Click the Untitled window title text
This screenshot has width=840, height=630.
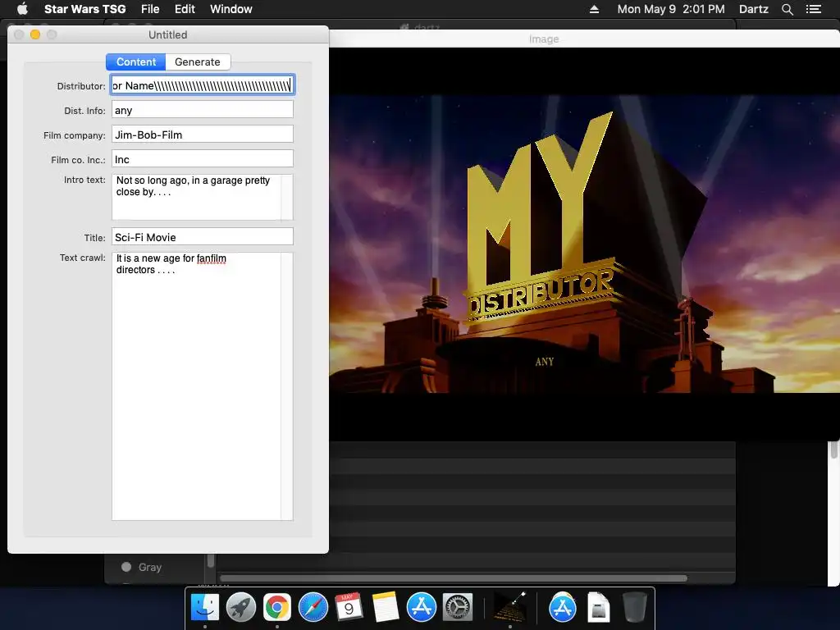(x=167, y=34)
